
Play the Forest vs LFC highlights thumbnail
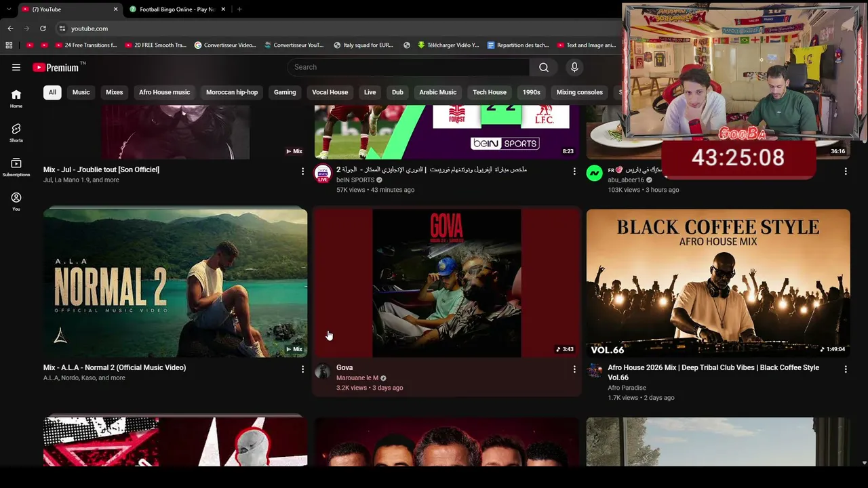(448, 132)
